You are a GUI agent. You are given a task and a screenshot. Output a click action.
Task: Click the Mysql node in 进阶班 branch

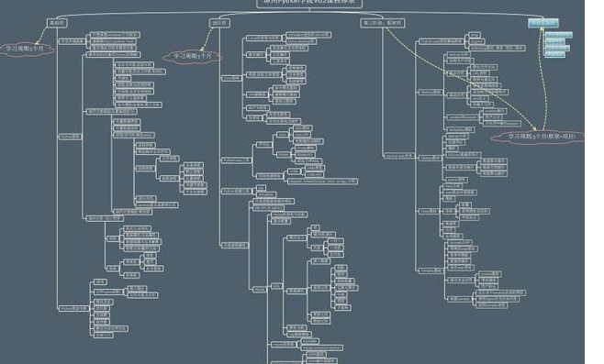pos(260,289)
